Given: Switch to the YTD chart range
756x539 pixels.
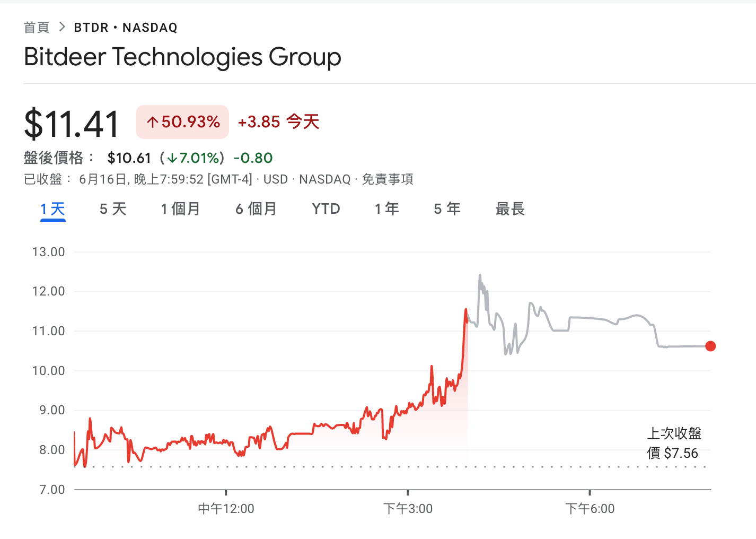Looking at the screenshot, I should [326, 209].
